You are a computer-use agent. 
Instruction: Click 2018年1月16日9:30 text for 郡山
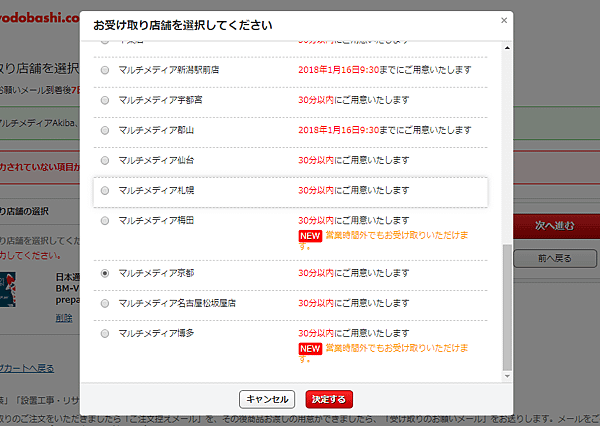point(339,130)
